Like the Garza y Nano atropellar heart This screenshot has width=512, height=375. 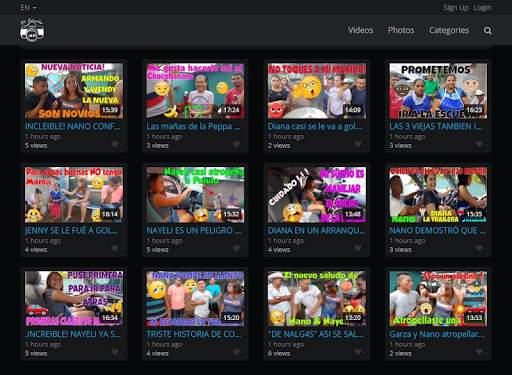(x=479, y=352)
